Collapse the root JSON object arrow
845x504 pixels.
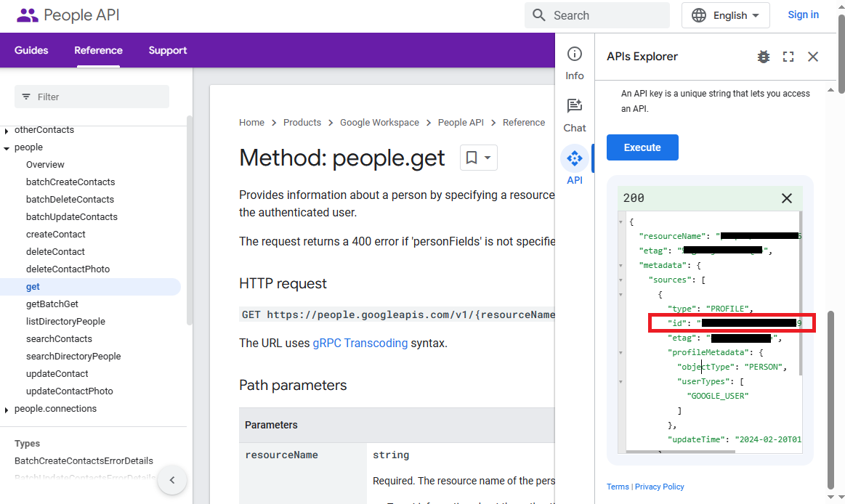coord(620,221)
